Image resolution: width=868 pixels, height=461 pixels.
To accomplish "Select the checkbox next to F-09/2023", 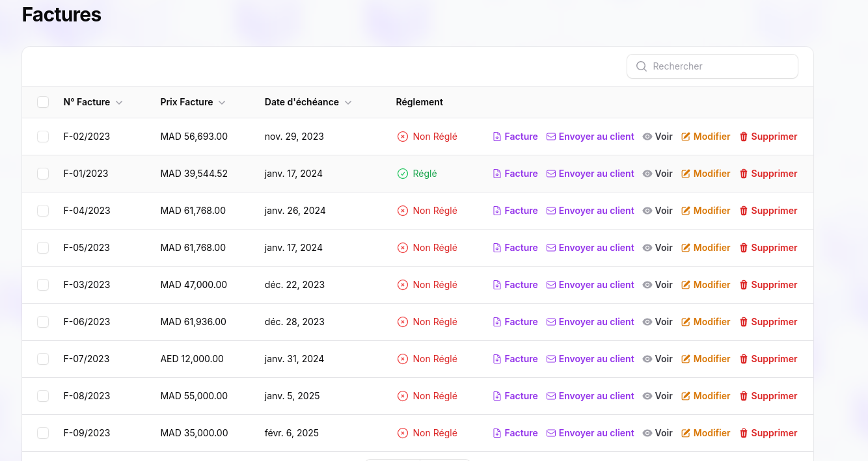I will (x=43, y=433).
